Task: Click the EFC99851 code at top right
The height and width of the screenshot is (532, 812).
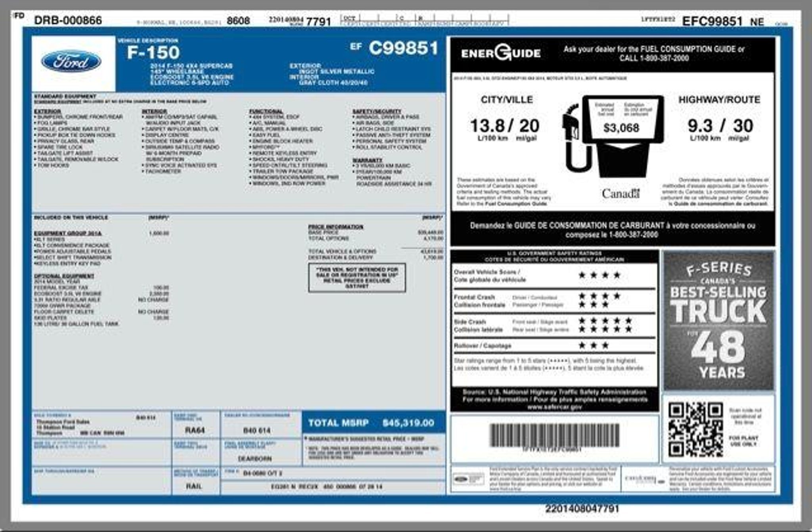Action: click(x=712, y=21)
